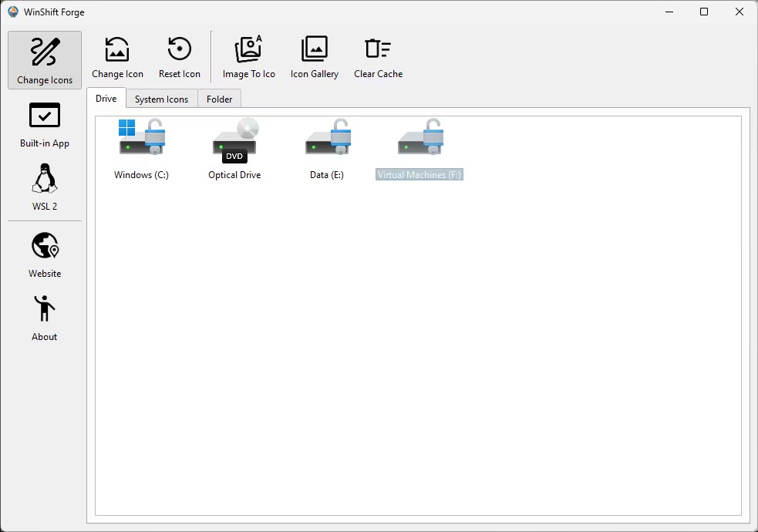Viewport: 758px width, 532px height.
Task: Open the Website link in sidebar
Action: pos(45,254)
